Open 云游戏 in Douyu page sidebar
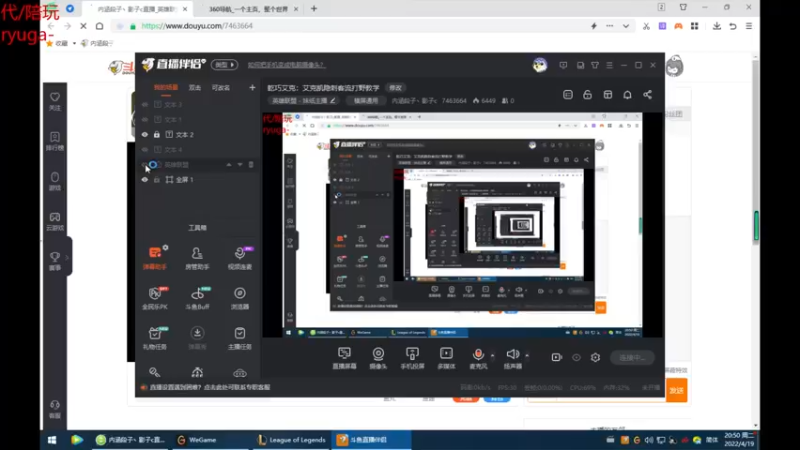 click(x=55, y=221)
